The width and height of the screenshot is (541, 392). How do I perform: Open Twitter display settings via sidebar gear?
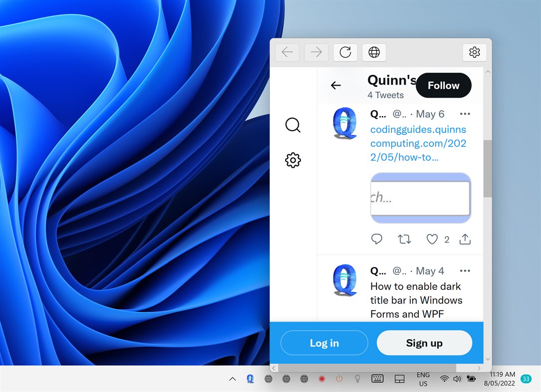293,160
